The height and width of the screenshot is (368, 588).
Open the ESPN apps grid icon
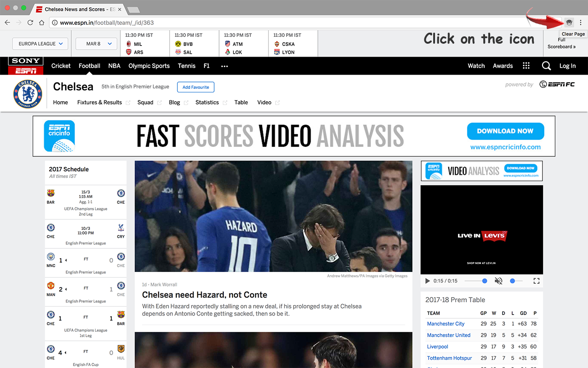point(526,66)
